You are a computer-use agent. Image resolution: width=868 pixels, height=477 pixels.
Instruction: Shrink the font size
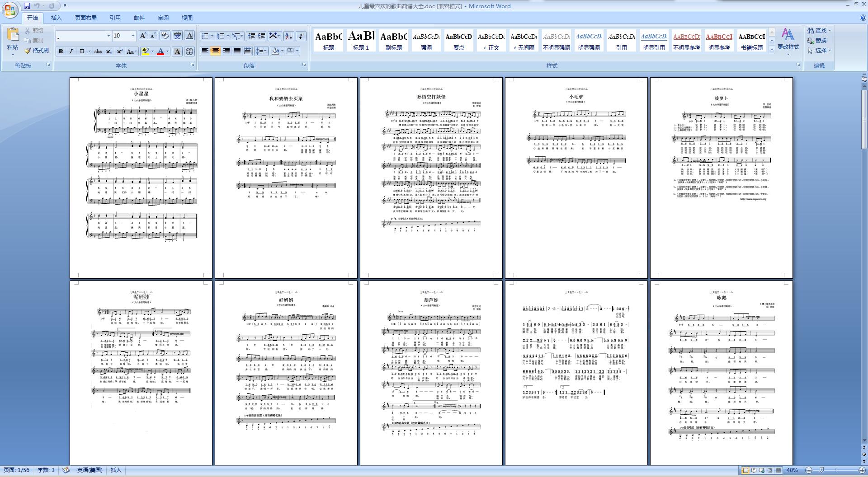tap(153, 36)
